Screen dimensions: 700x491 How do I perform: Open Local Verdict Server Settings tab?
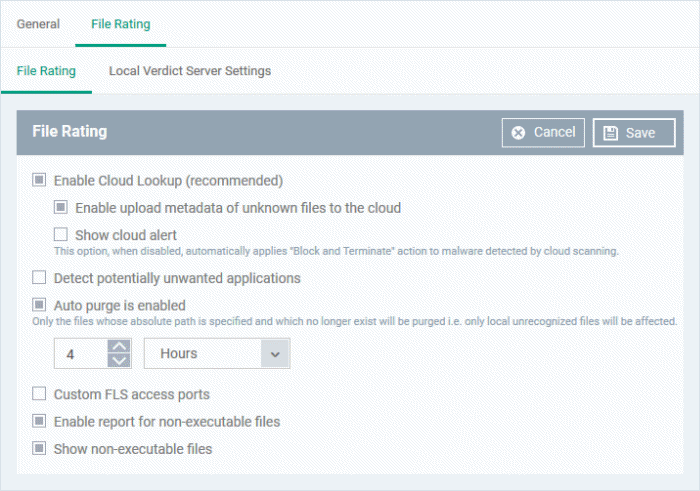pos(190,71)
